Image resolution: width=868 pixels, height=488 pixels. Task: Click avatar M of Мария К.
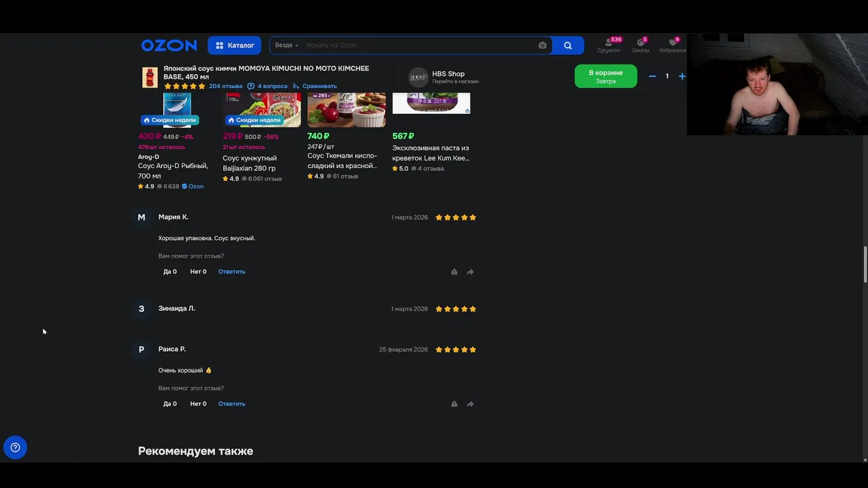click(x=141, y=218)
